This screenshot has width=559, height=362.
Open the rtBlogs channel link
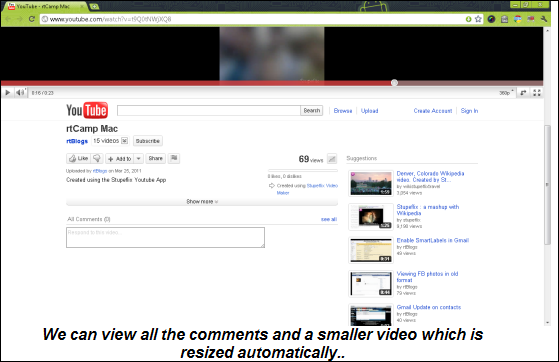(77, 141)
